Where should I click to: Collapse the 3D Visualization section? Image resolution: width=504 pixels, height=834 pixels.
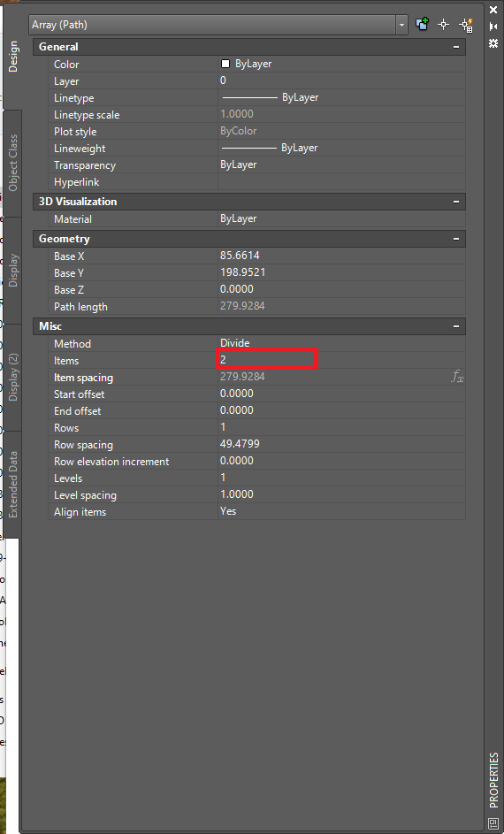(x=456, y=202)
